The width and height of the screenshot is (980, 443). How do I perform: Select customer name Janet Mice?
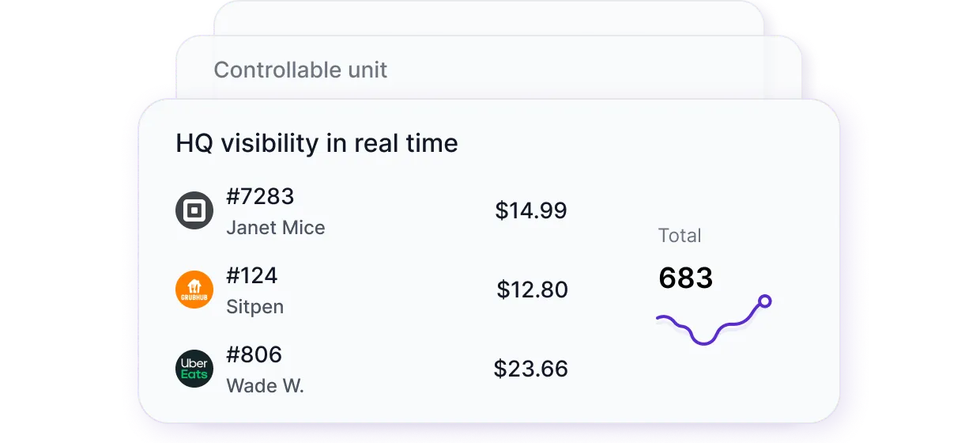coord(275,228)
